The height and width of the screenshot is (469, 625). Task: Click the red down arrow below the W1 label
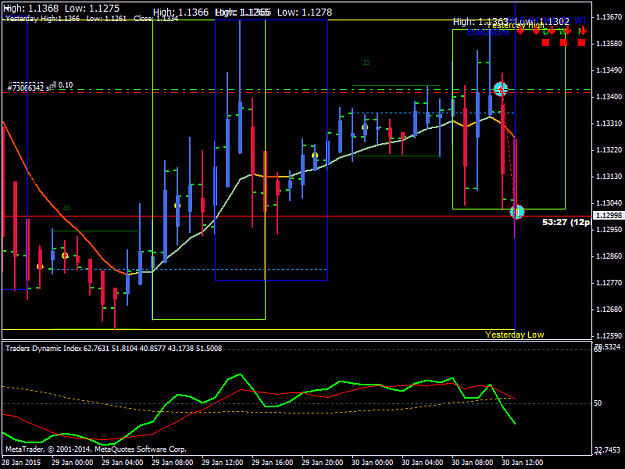tap(582, 30)
